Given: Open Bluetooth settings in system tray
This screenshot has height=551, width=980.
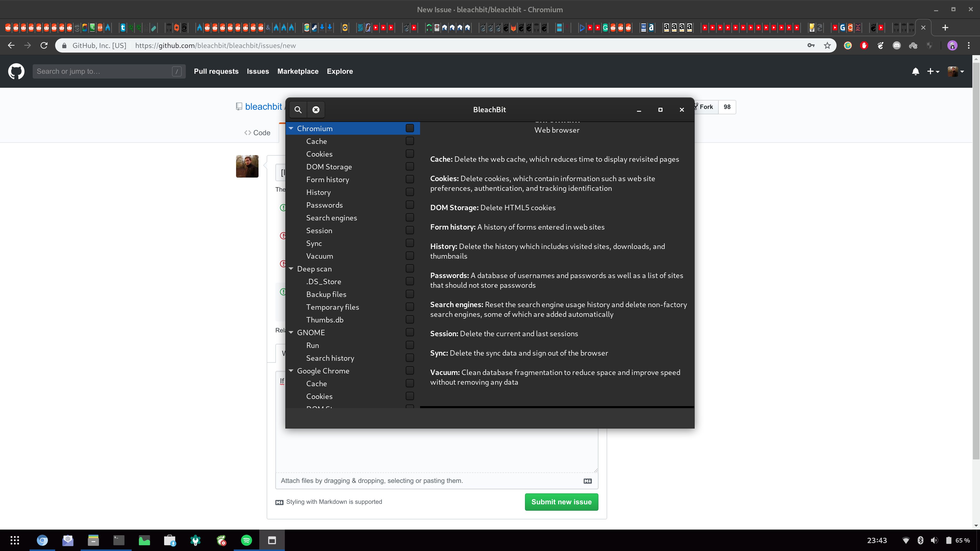Looking at the screenshot, I should (920, 540).
